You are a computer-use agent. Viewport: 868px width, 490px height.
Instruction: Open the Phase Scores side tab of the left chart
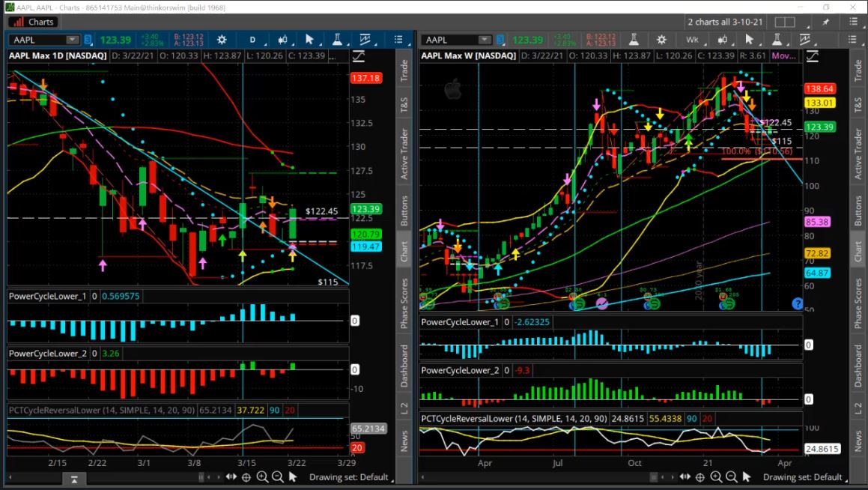[x=404, y=303]
